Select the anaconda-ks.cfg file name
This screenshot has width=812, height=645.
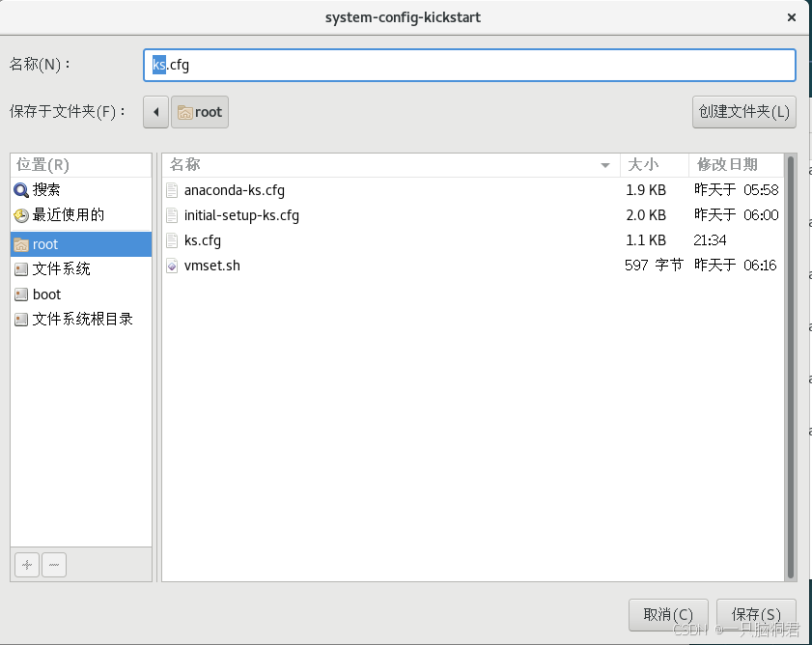coord(234,190)
